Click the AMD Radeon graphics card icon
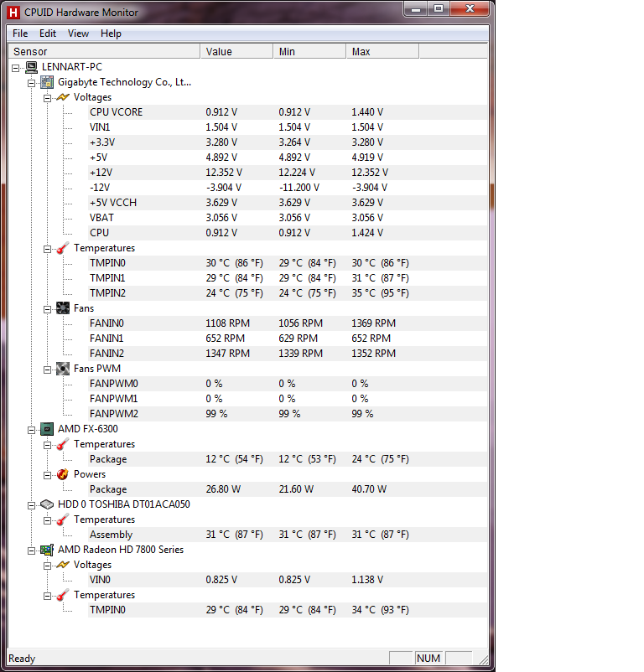The width and height of the screenshot is (644, 672). point(47,550)
